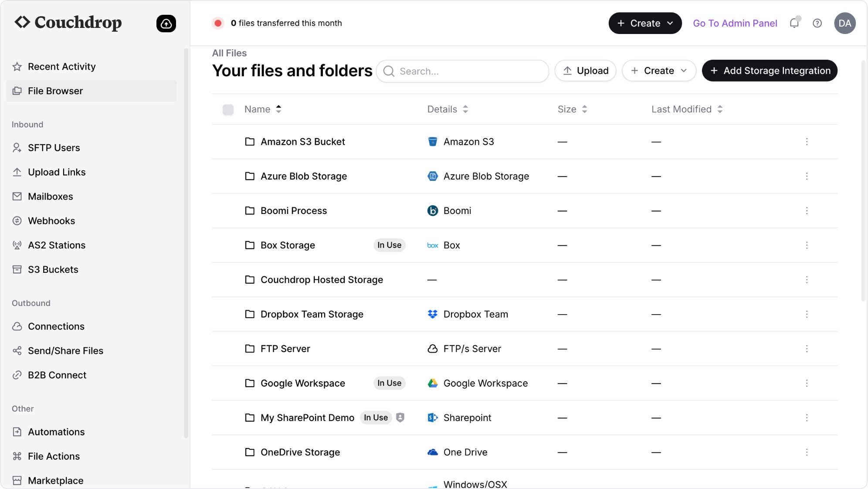Open the Marketplace section

point(55,480)
